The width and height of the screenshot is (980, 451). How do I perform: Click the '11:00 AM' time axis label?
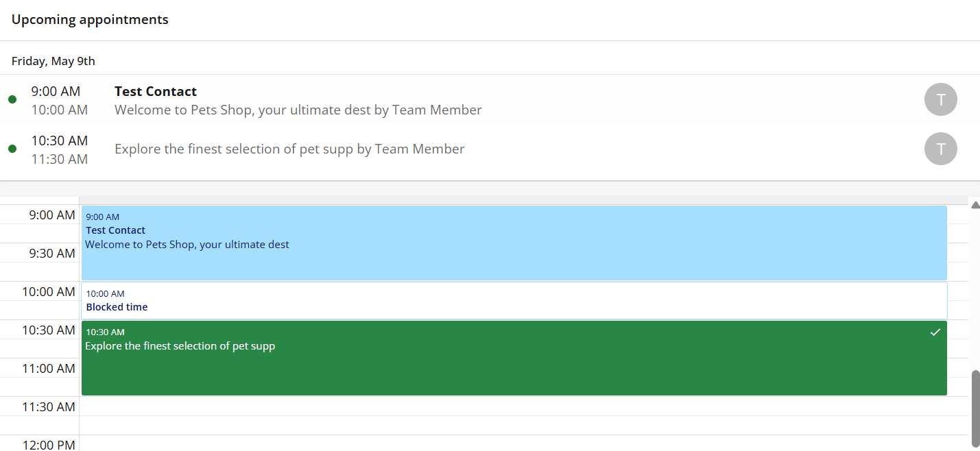(x=49, y=369)
